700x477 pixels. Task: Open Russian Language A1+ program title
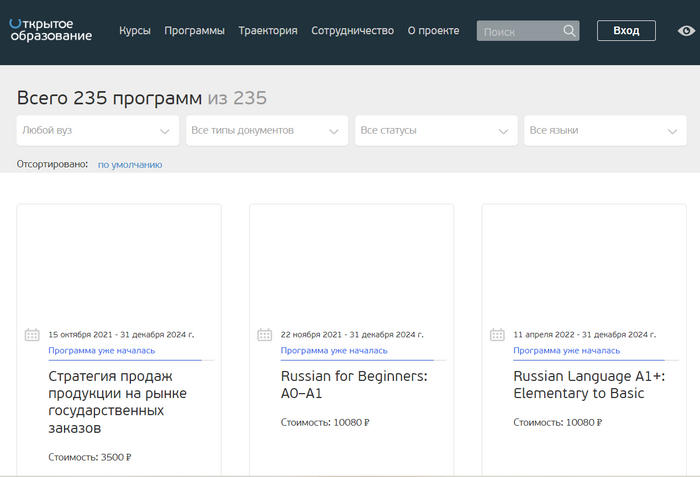[588, 385]
